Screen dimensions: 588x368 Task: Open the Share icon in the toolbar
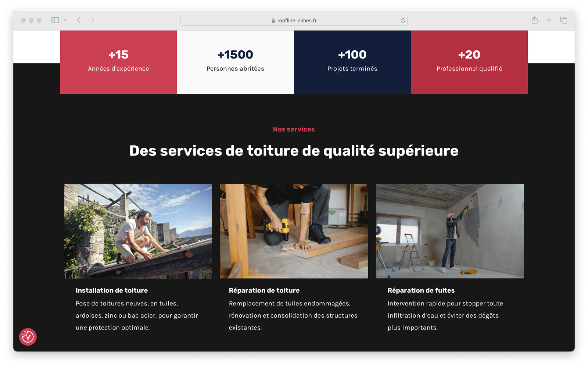[535, 20]
